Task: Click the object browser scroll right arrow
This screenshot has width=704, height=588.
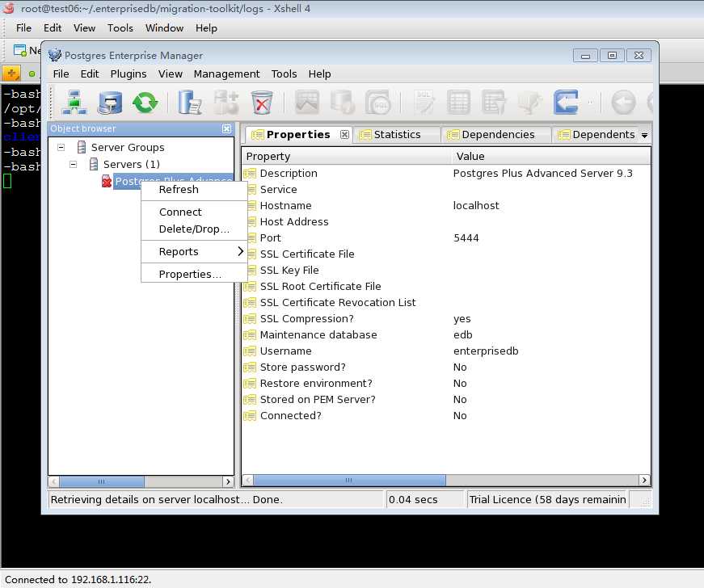Action: point(228,481)
